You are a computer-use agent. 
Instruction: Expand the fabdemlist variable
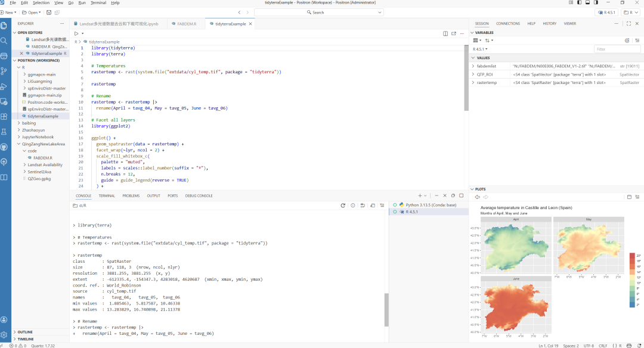click(473, 66)
